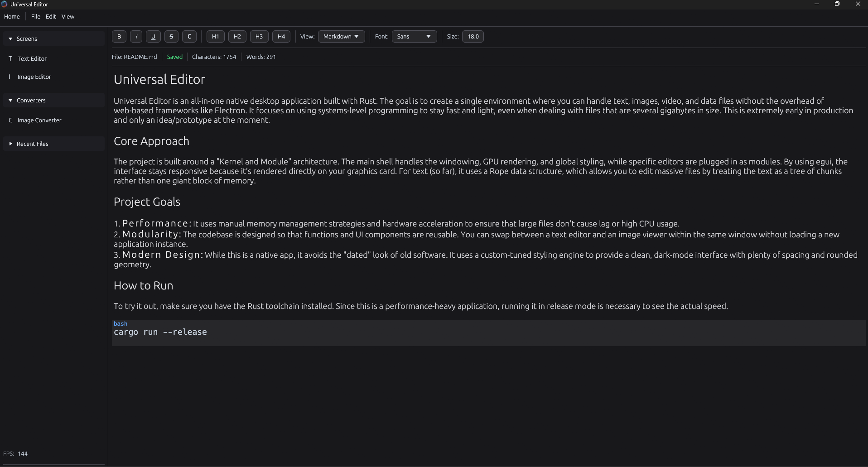Apply bold formatting with the B icon

pos(119,36)
